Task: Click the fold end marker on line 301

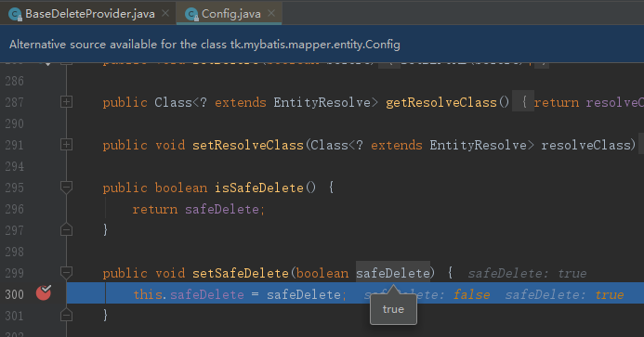Action: (x=66, y=315)
